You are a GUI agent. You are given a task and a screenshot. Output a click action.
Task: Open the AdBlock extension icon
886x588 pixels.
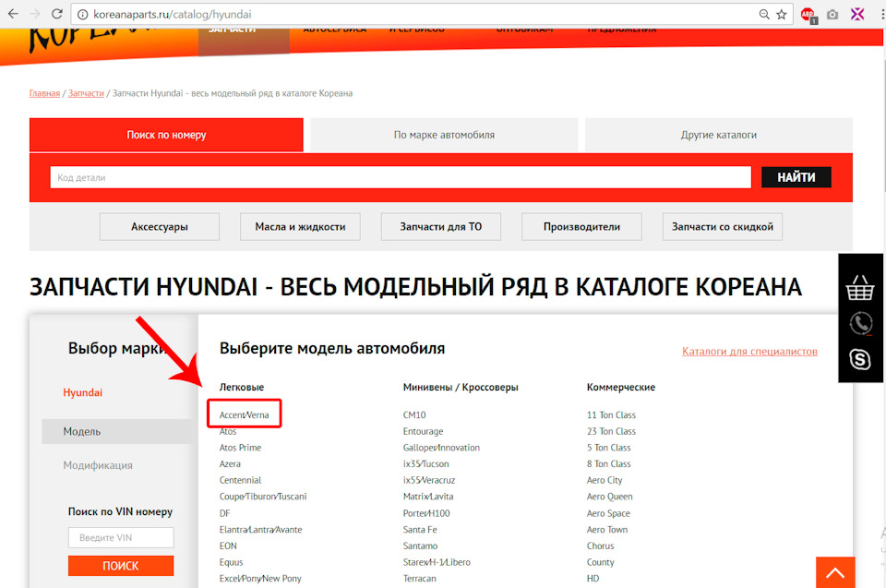pyautogui.click(x=808, y=15)
